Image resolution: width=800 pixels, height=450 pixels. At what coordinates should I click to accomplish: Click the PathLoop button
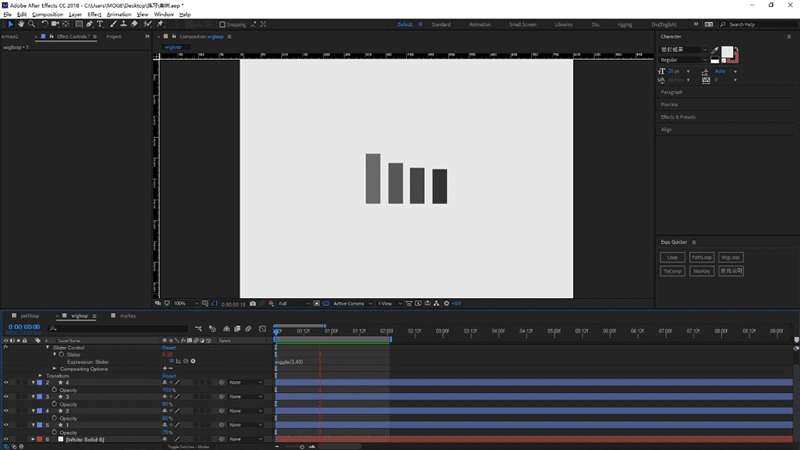click(x=702, y=257)
